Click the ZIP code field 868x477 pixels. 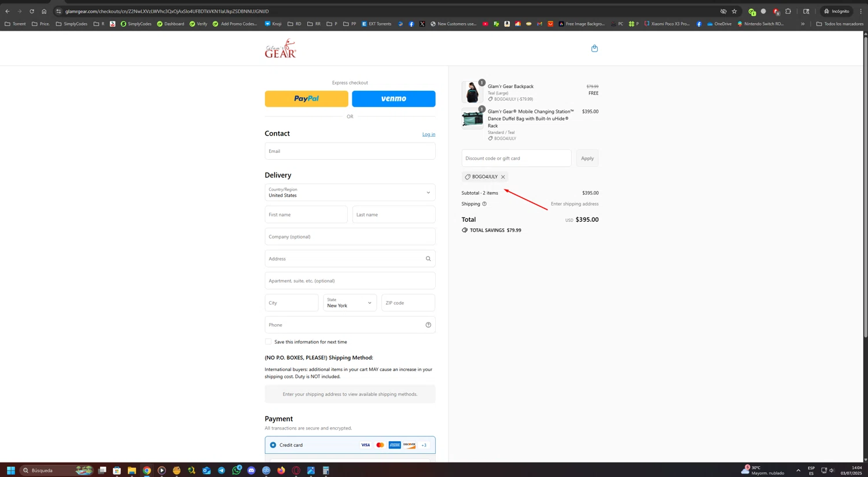[x=408, y=303]
